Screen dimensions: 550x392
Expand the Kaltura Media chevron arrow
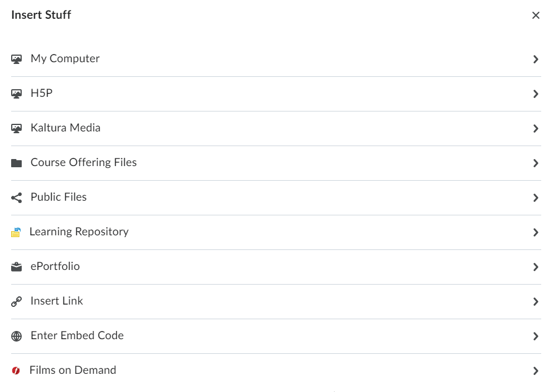click(535, 129)
